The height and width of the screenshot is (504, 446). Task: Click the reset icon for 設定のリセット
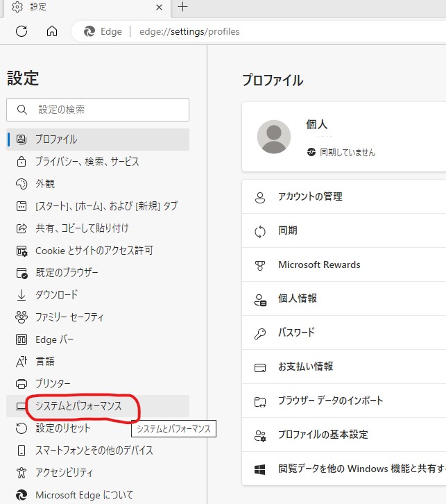click(22, 428)
